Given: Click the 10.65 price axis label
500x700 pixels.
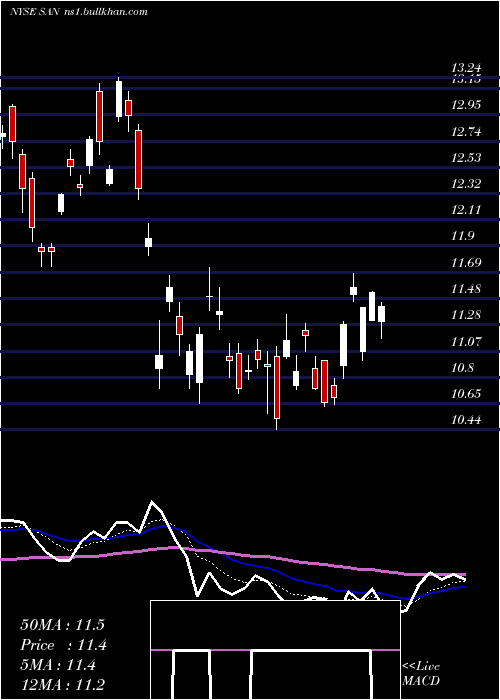Looking at the screenshot, I should (x=466, y=394).
